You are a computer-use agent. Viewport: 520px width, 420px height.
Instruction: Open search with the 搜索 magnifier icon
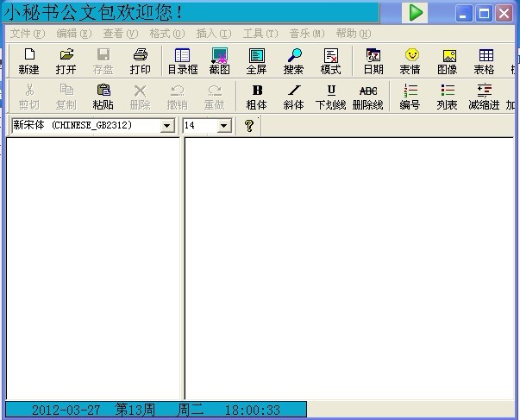[294, 61]
